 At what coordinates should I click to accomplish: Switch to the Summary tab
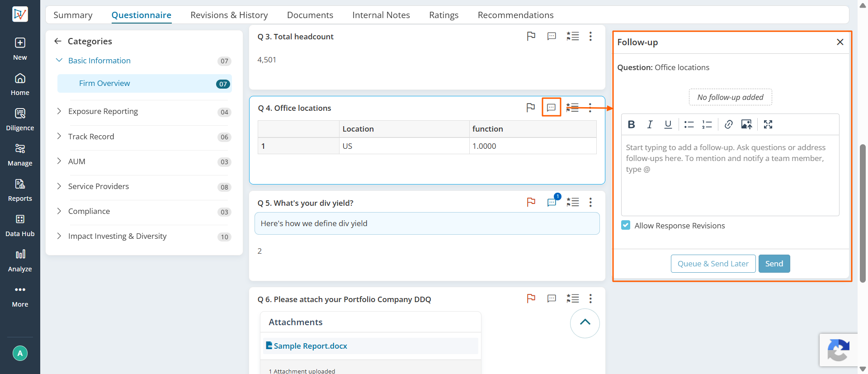coord(73,15)
